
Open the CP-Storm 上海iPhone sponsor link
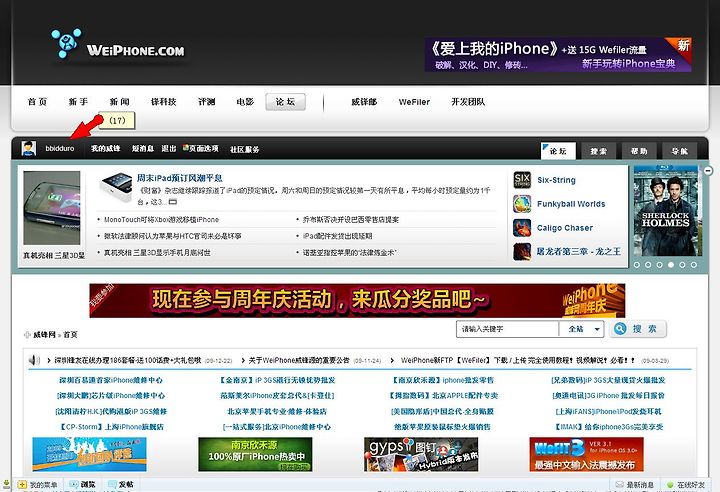[111, 427]
